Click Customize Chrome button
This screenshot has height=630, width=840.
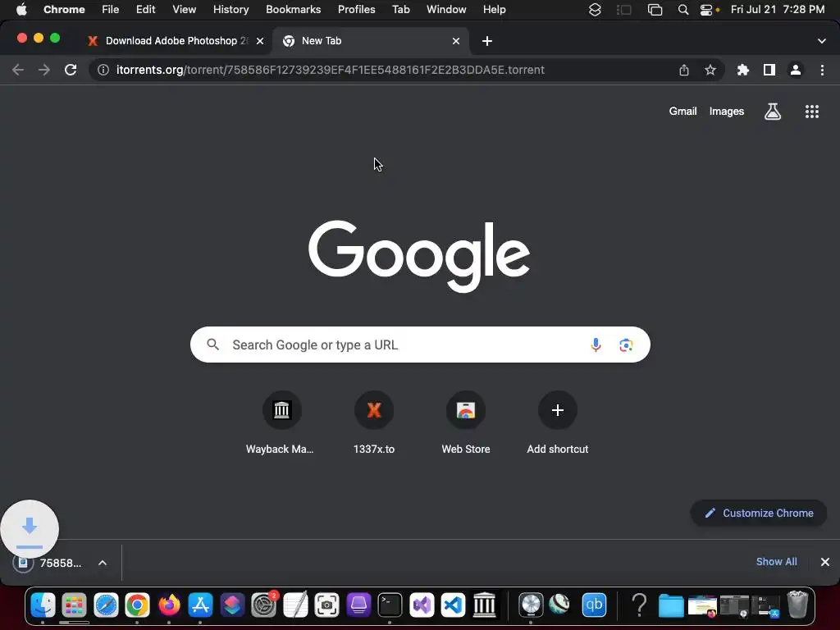(x=759, y=514)
